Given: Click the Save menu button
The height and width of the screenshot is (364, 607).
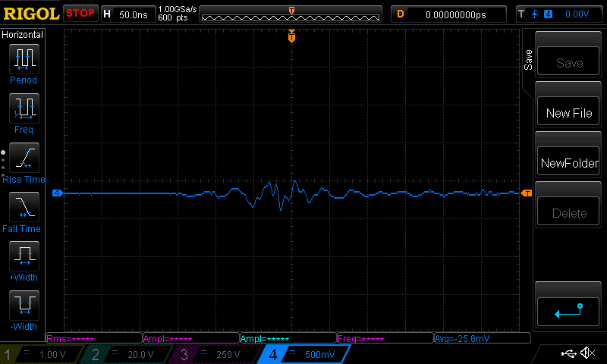Looking at the screenshot, I should 568,61.
